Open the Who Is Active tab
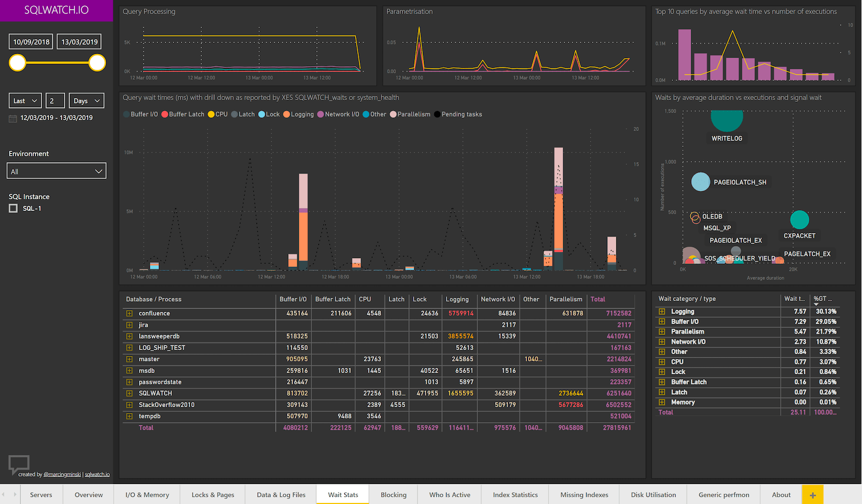862x504 pixels. pyautogui.click(x=450, y=495)
